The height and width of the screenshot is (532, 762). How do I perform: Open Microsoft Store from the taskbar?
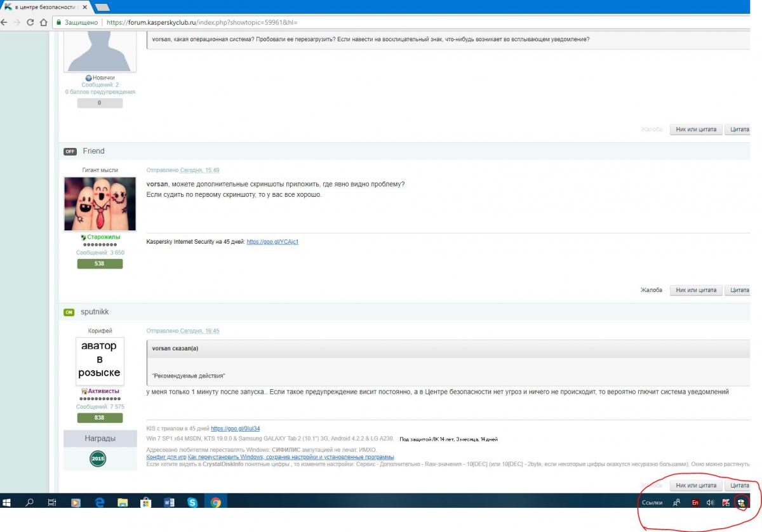tap(145, 502)
